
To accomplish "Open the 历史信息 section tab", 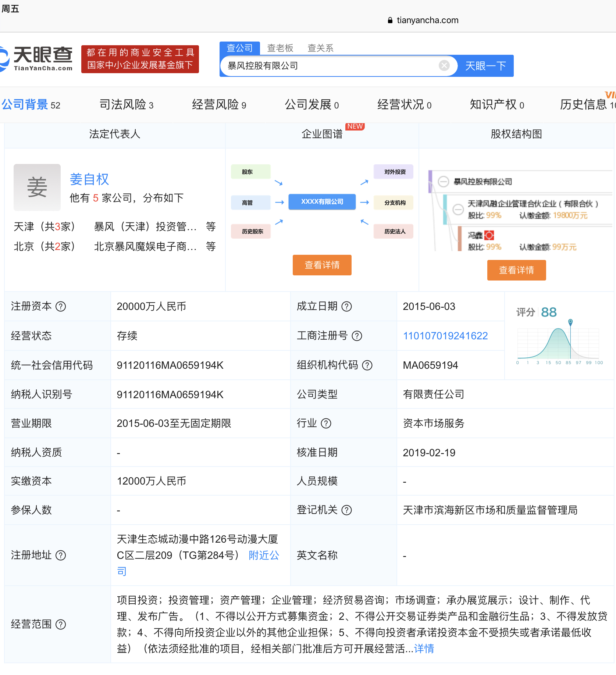I will pos(588,105).
